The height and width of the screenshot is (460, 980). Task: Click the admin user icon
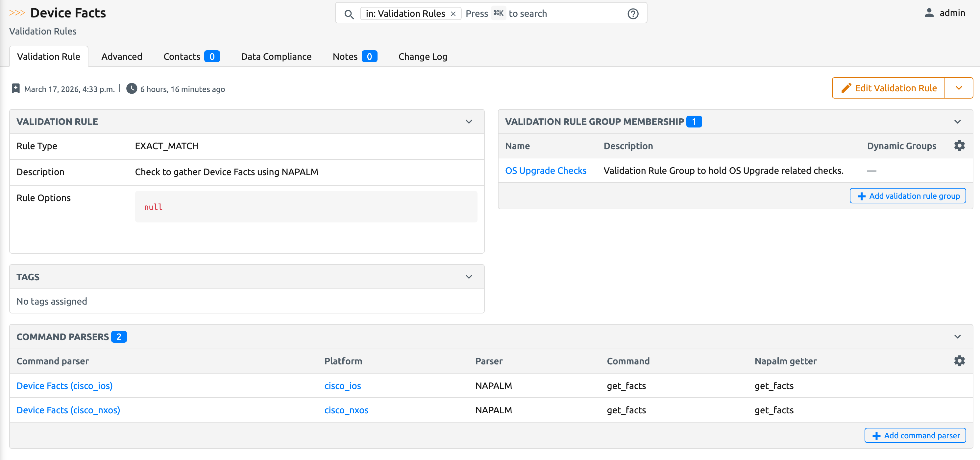pos(929,13)
